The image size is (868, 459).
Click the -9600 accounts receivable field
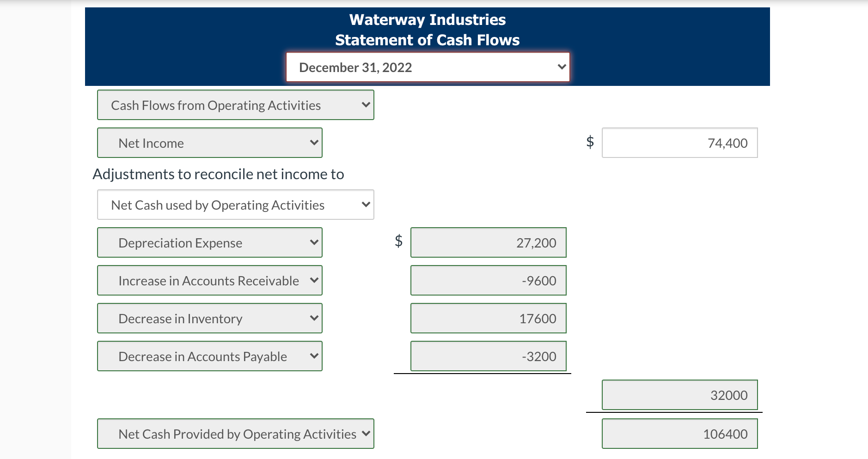point(488,280)
